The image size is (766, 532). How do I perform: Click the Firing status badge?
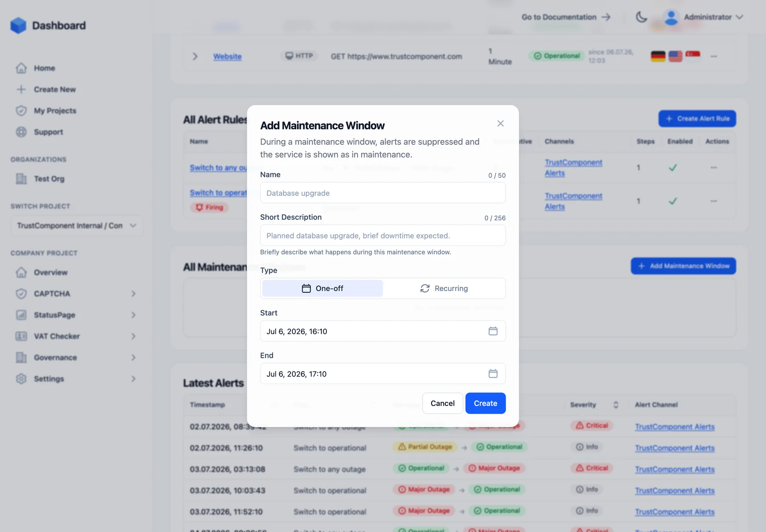tap(209, 207)
